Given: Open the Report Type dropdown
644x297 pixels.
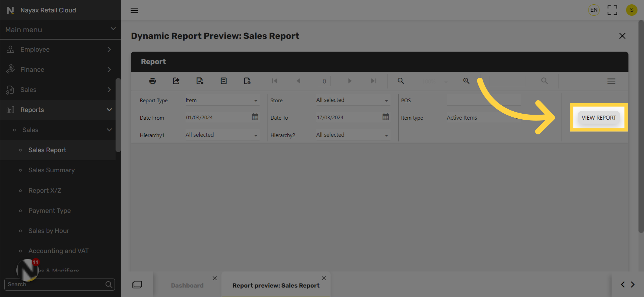Looking at the screenshot, I should coord(222,100).
